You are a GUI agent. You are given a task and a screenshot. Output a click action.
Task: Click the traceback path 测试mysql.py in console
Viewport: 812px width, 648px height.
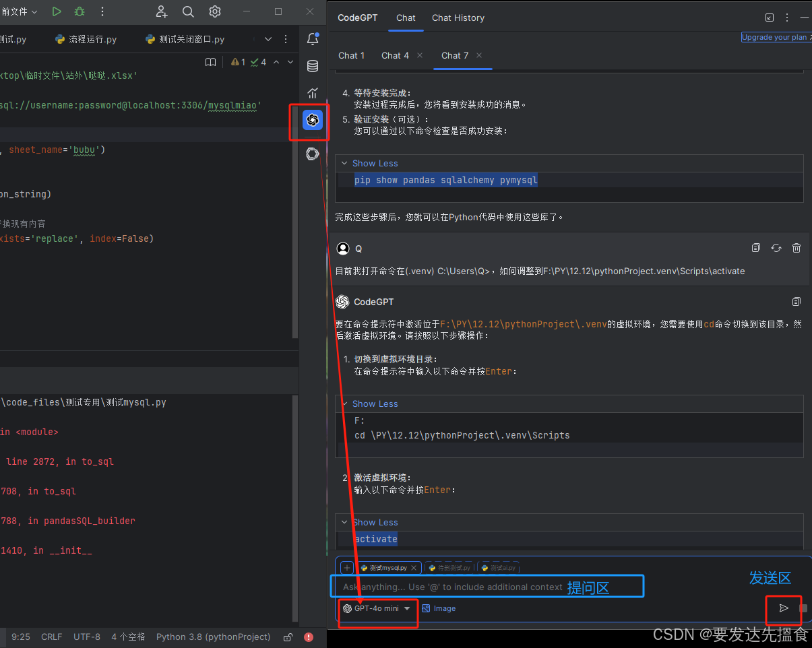[83, 402]
